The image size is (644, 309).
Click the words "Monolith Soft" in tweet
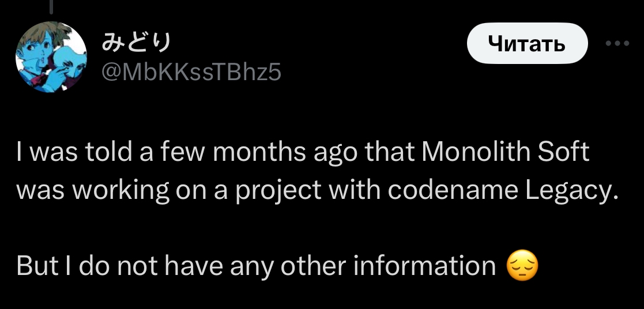[x=506, y=152]
